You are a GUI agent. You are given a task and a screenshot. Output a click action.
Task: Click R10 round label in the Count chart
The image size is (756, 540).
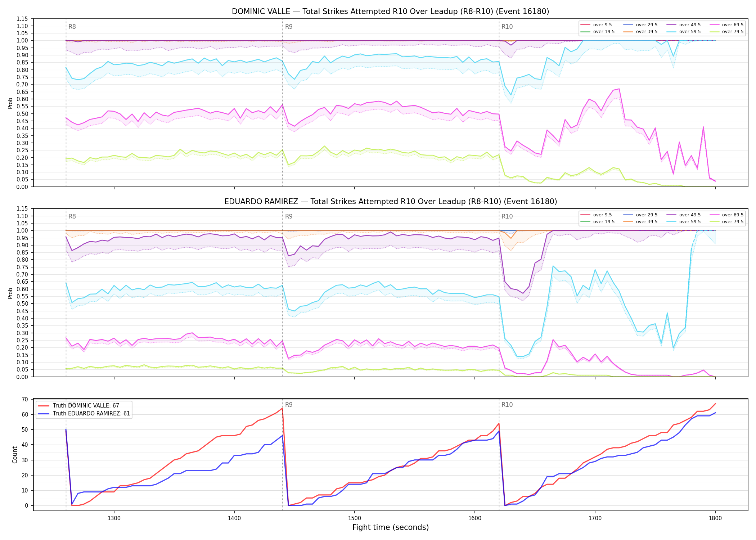tap(507, 405)
